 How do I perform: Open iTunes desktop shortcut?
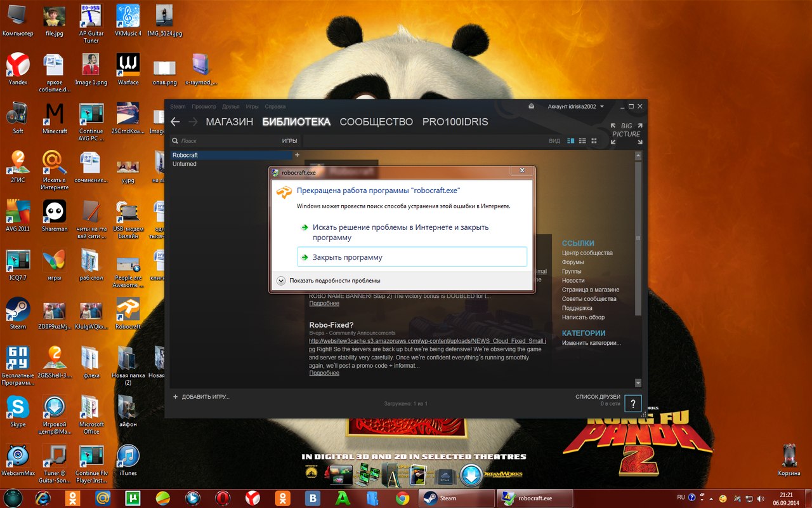(x=128, y=460)
